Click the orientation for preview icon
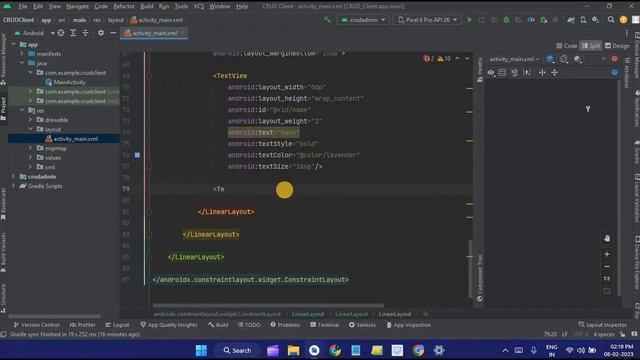640x360 pixels. coord(564,59)
